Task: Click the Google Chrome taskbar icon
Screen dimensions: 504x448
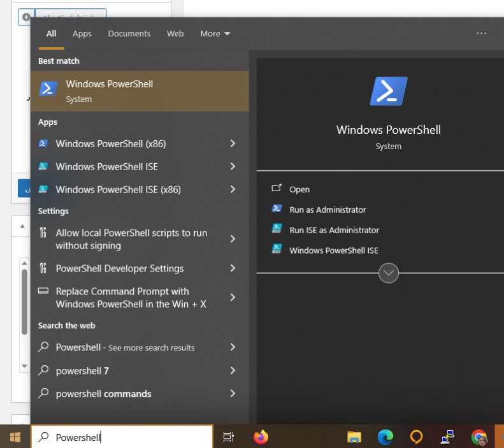Action: pyautogui.click(x=479, y=437)
